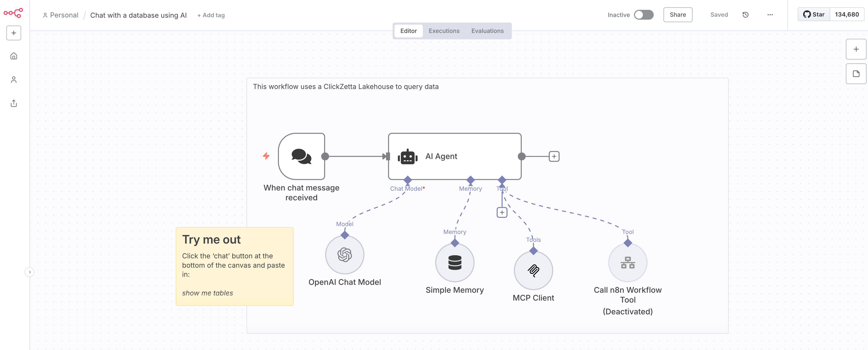
Task: Expand the collapsed left sidebar chevron
Action: 30,272
